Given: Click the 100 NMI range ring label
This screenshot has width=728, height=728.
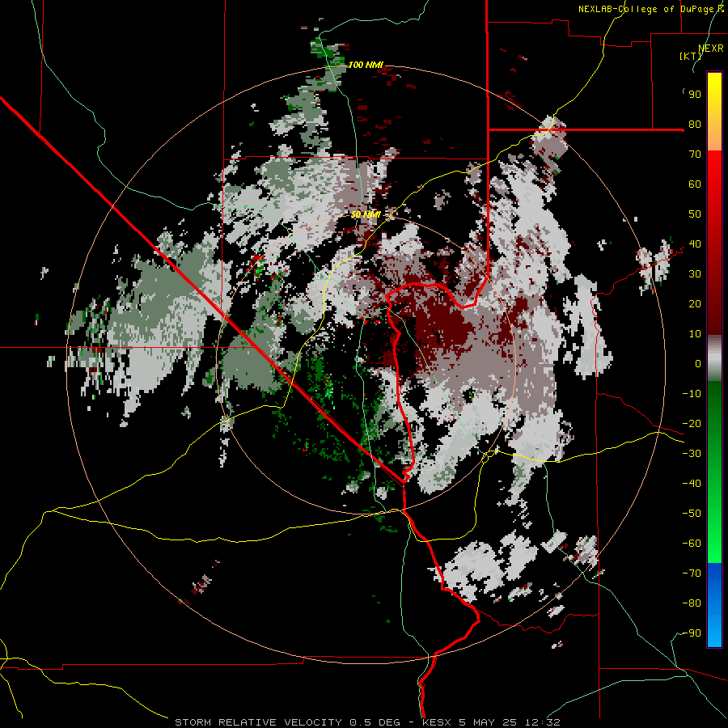Looking at the screenshot, I should tap(366, 65).
